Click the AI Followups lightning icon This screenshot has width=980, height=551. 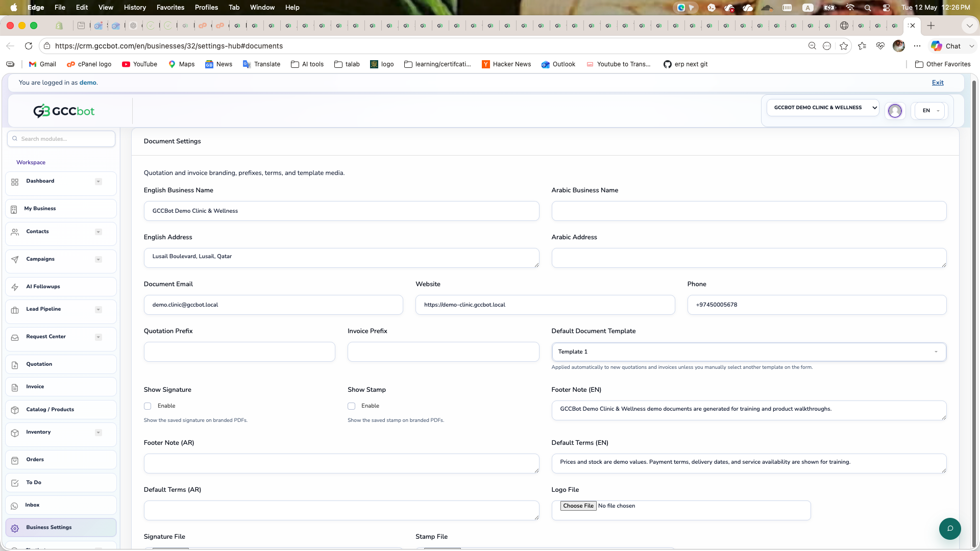[15, 287]
